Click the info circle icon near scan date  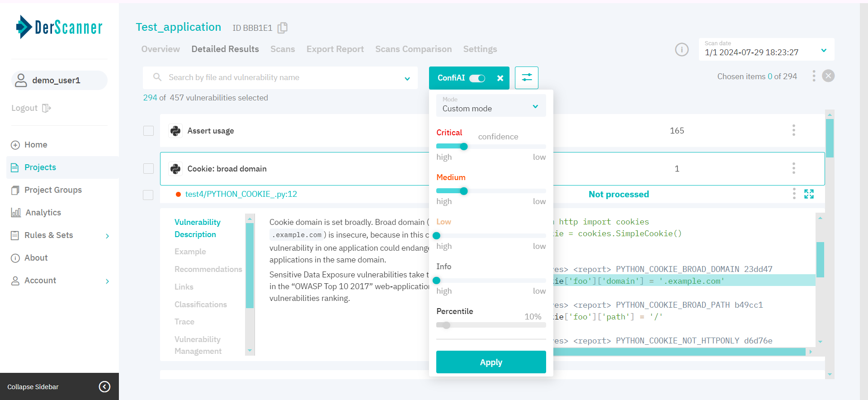[682, 49]
